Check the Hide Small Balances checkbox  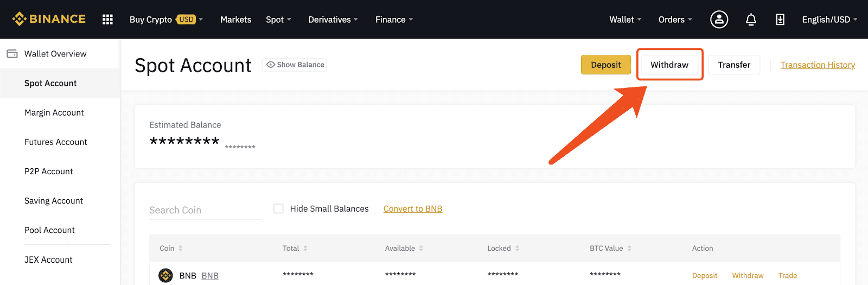point(278,208)
